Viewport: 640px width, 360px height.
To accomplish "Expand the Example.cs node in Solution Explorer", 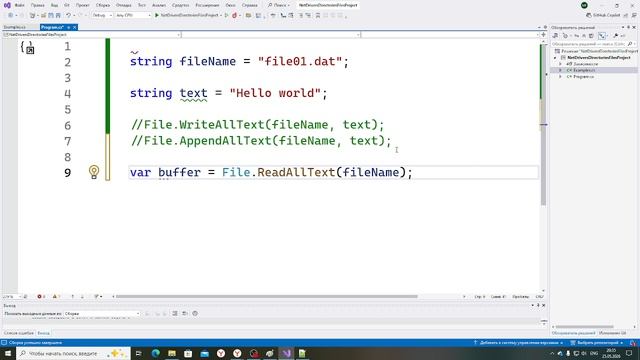I will (x=560, y=70).
